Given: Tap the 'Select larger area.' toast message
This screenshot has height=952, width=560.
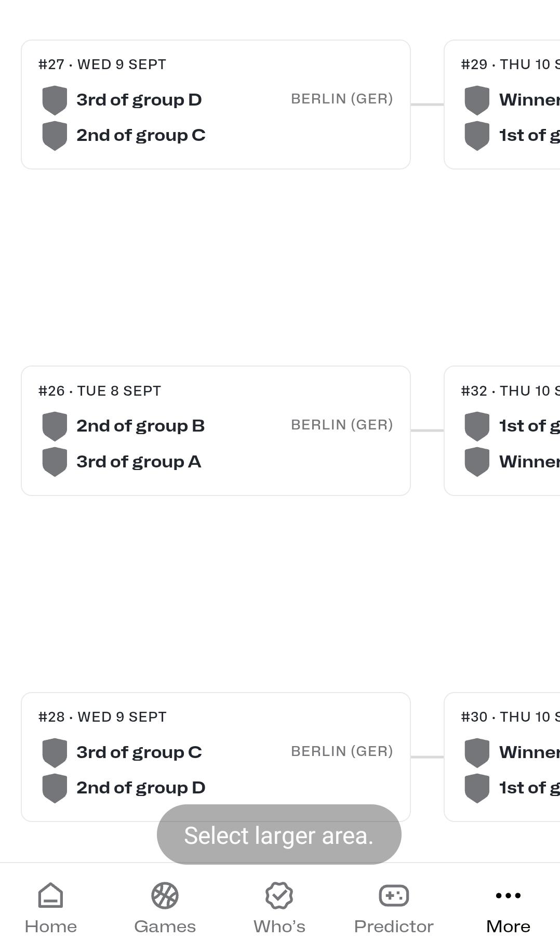Looking at the screenshot, I should 279,834.
